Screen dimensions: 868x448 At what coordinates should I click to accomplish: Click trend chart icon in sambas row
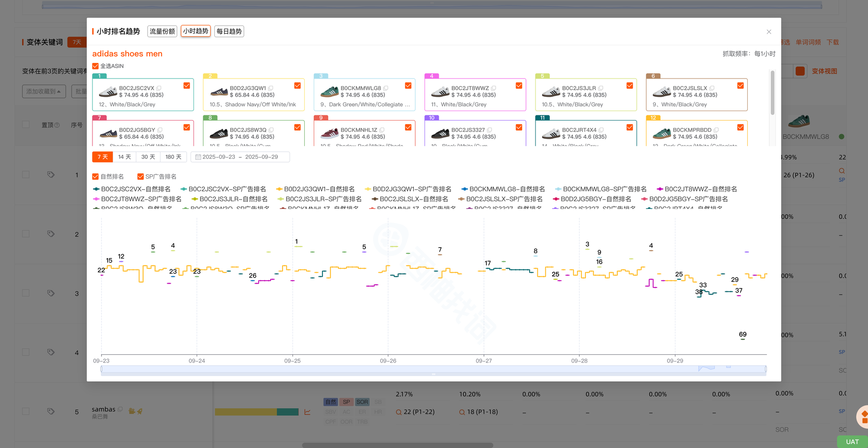click(x=307, y=412)
